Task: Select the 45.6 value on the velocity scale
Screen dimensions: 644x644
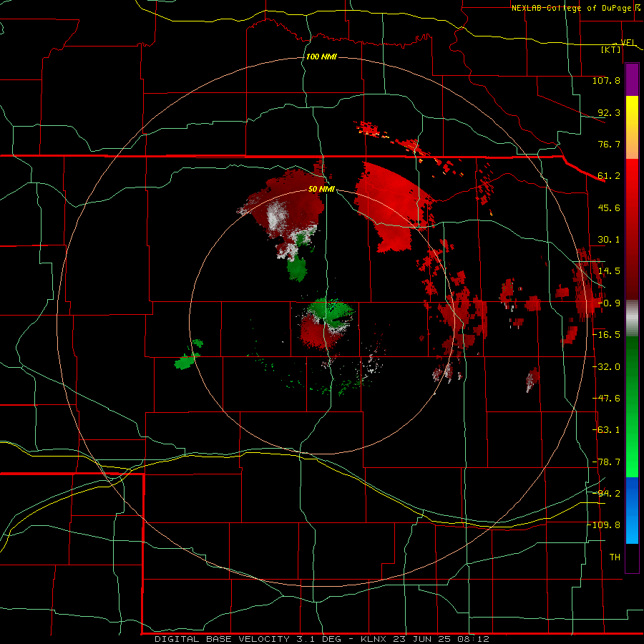Action: [609, 208]
